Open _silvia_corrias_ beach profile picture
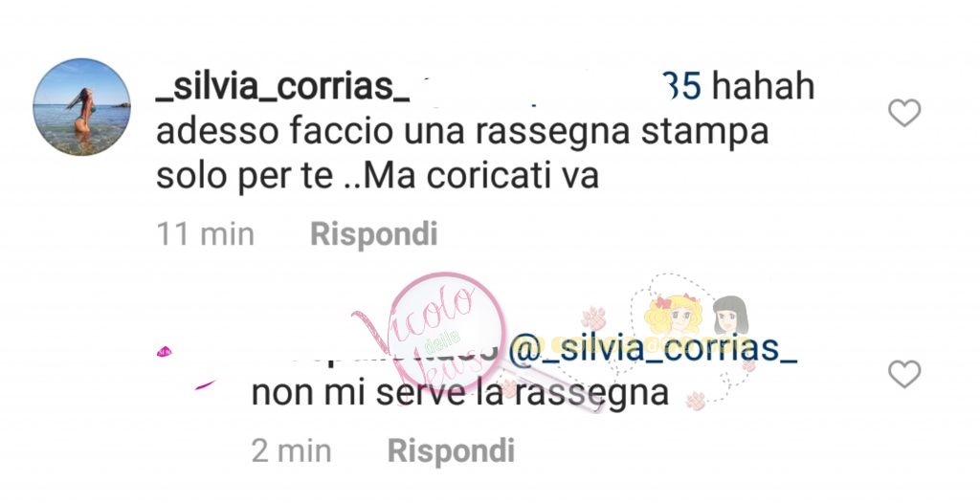The width and height of the screenshot is (980, 503). click(81, 107)
